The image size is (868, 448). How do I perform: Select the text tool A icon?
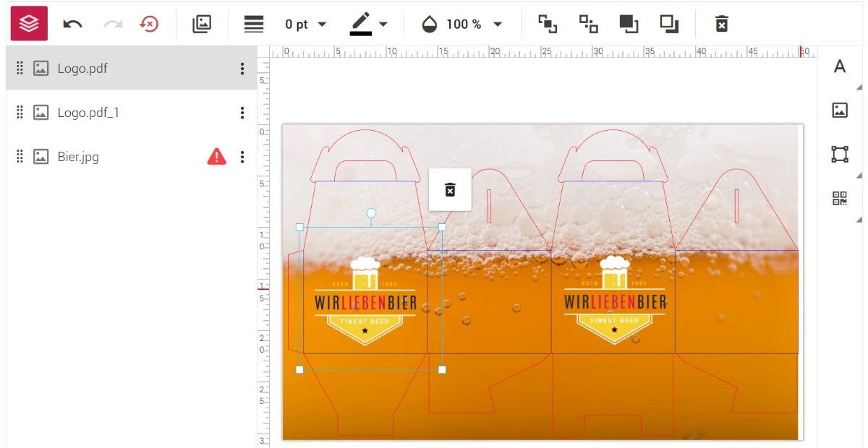pyautogui.click(x=840, y=66)
